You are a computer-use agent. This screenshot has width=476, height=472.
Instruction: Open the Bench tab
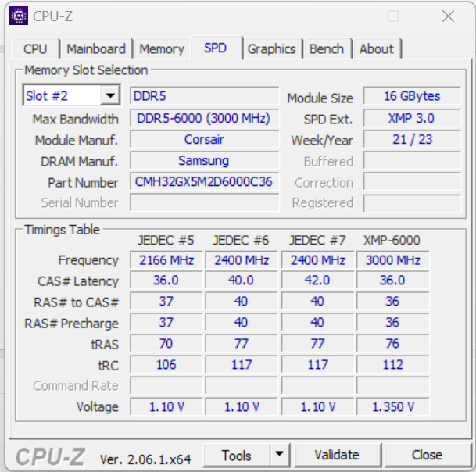[x=327, y=49]
